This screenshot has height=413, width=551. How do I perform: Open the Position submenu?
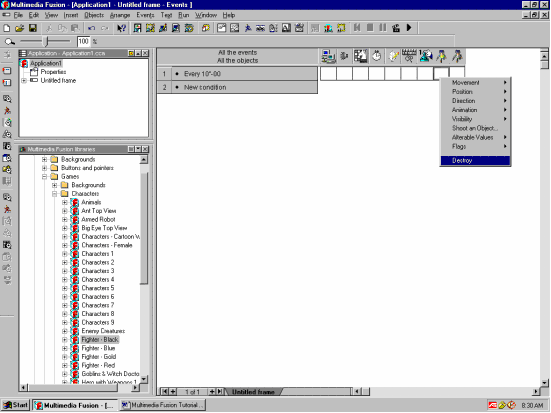pyautogui.click(x=475, y=92)
